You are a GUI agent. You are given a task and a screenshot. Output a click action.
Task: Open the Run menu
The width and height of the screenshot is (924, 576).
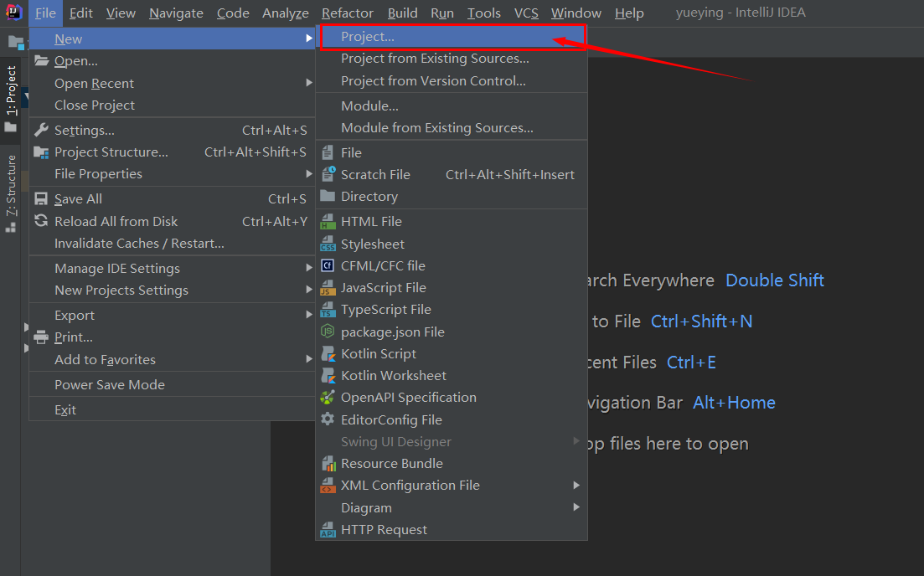point(442,13)
